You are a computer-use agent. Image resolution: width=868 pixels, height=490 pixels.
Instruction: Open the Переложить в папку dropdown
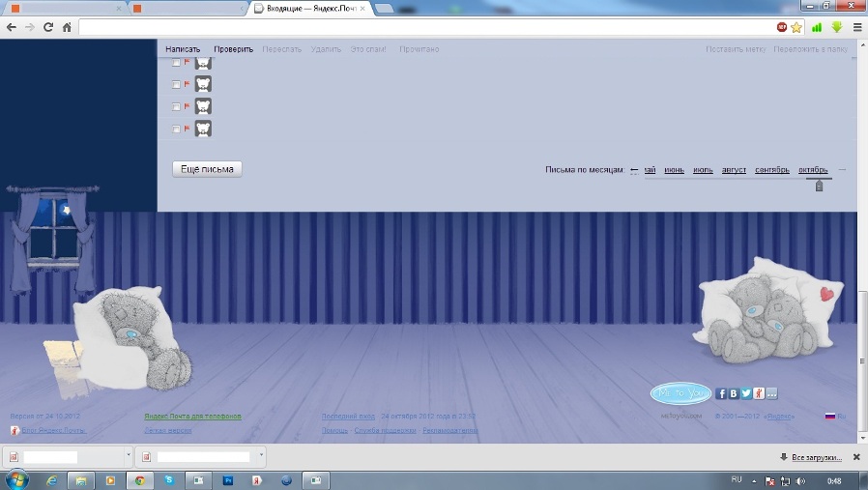[x=810, y=49]
